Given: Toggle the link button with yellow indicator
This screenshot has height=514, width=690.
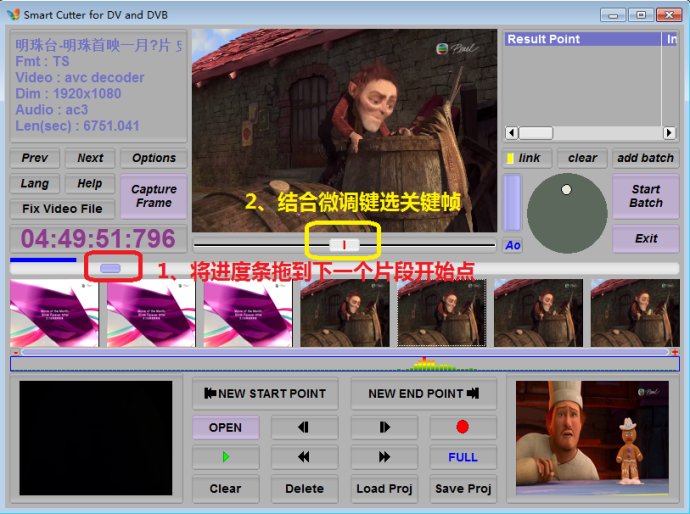Looking at the screenshot, I should coord(524,158).
